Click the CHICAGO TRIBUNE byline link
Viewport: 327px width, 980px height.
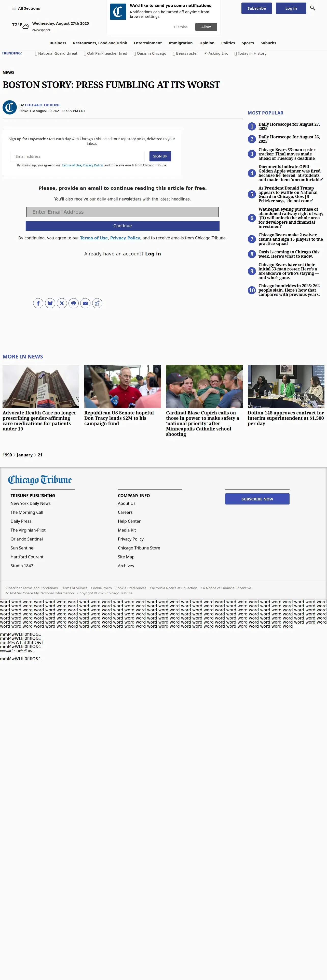tap(43, 105)
